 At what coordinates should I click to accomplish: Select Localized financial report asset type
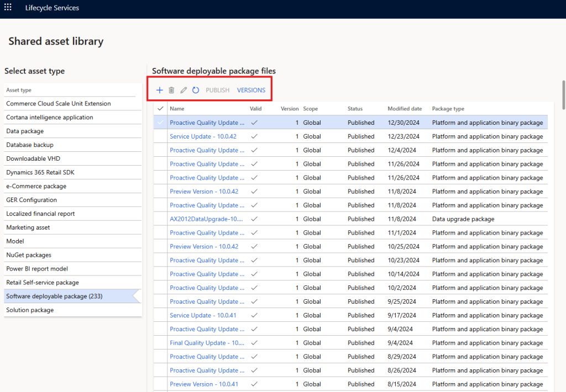tap(72, 214)
